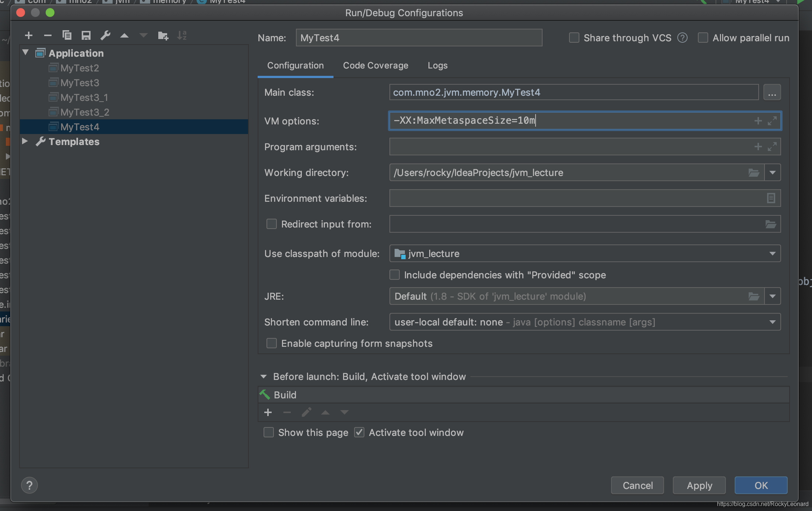Select the MyTest3_2 configuration
Screen dimensions: 812x511
[84, 112]
